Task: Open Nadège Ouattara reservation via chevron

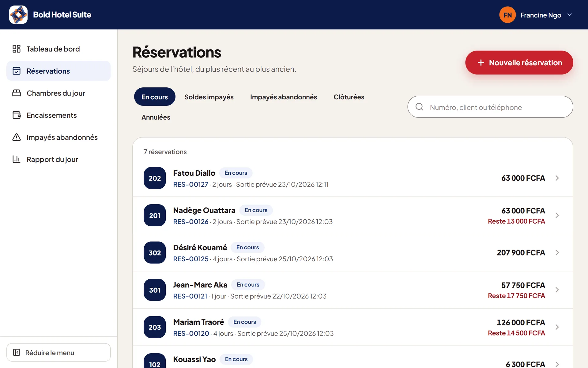Action: pos(557,215)
